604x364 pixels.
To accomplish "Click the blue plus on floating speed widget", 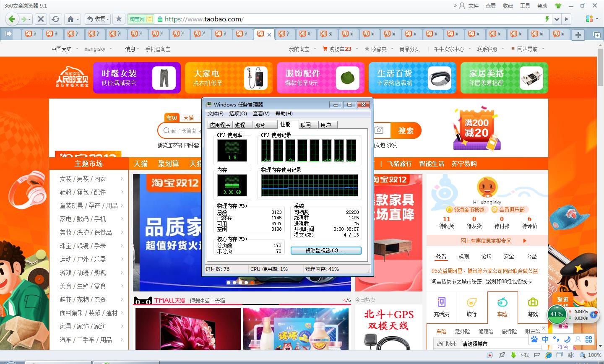I will (594, 314).
